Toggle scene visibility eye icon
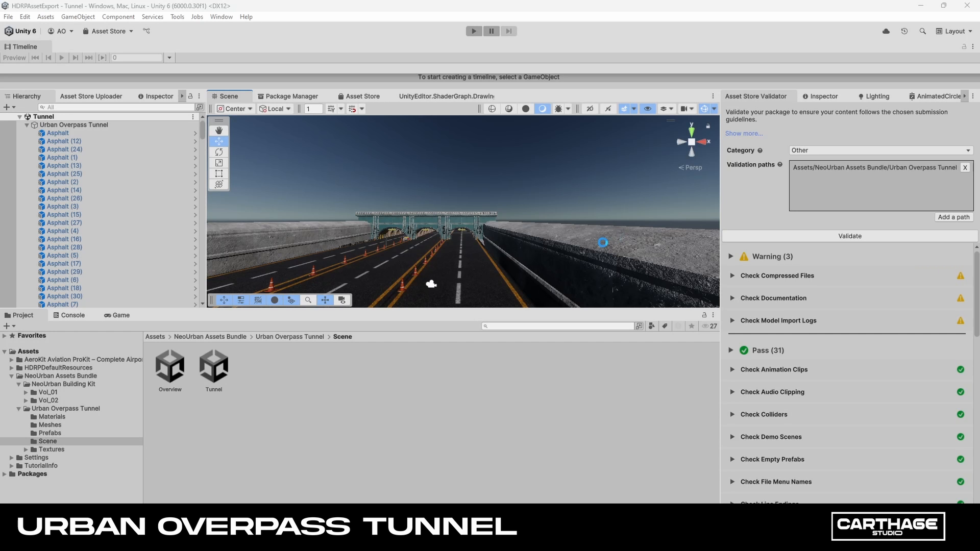This screenshot has height=551, width=980. pos(648,109)
